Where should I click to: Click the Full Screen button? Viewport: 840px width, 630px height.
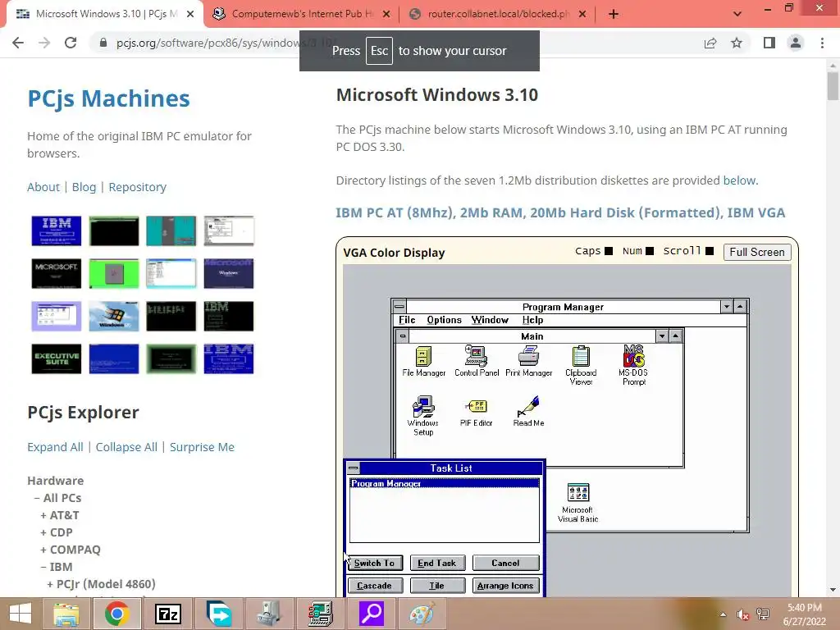(x=757, y=252)
